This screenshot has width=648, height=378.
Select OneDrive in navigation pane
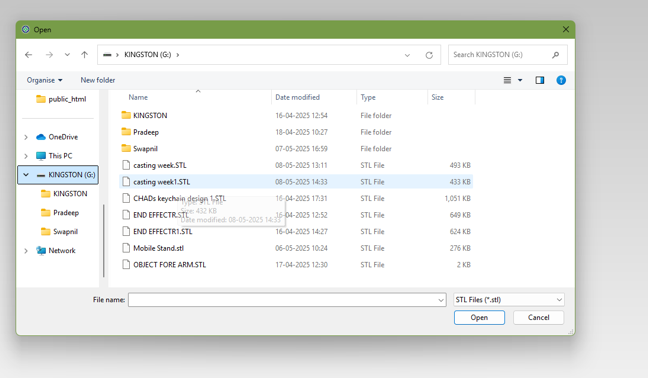tap(57, 137)
